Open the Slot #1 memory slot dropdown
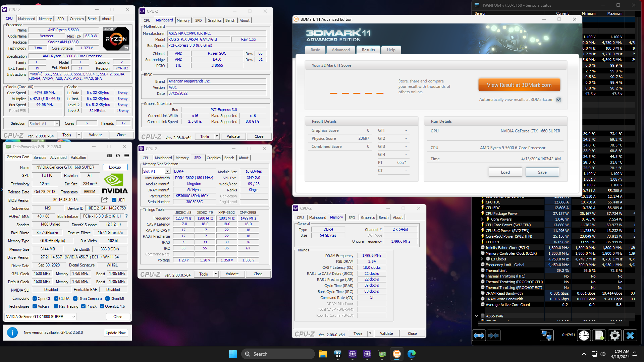The height and width of the screenshot is (362, 644). click(x=156, y=171)
